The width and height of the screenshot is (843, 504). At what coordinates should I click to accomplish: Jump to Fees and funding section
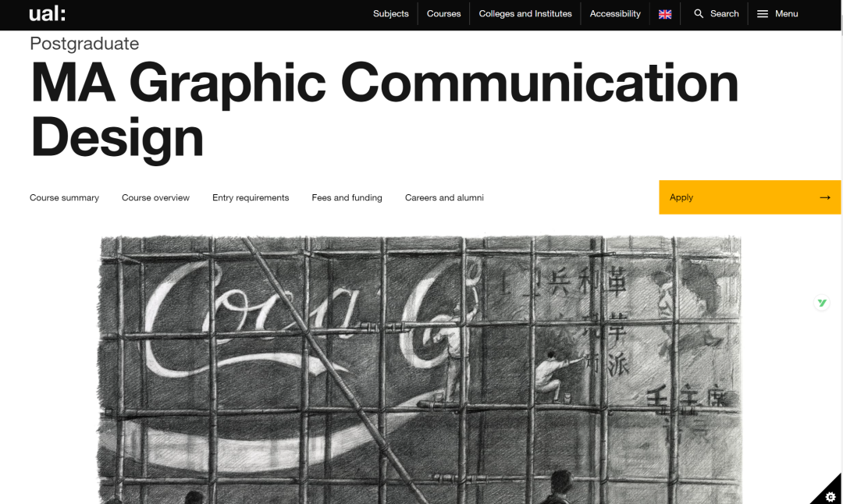tap(347, 197)
